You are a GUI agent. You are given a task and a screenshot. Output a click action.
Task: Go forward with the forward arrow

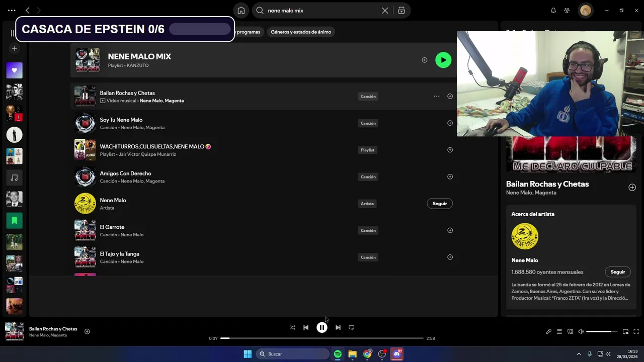coord(39,10)
